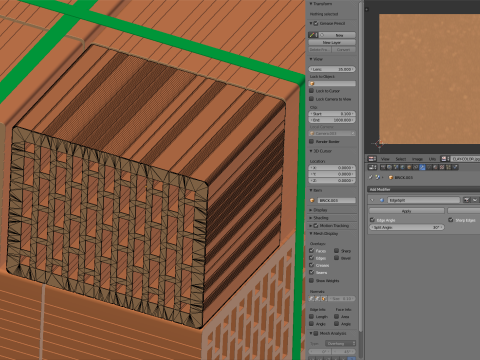Click the pin icon in properties context

point(371,177)
